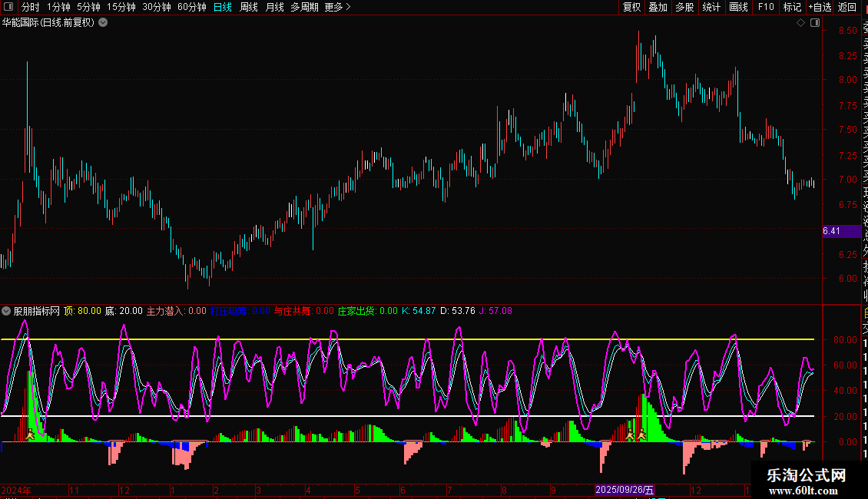Viewport: 868px width, 499px height.
Task: Click the 8.50 price axis label
Action: [x=848, y=31]
